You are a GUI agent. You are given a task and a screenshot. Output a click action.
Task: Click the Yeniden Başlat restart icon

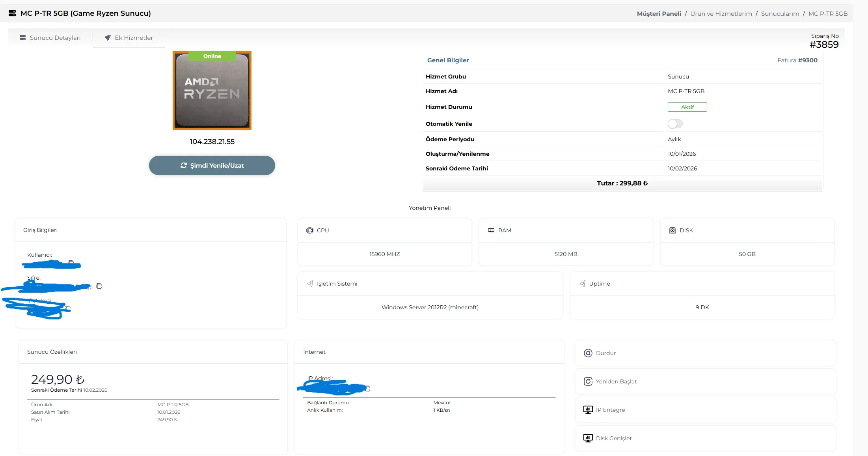tap(588, 381)
